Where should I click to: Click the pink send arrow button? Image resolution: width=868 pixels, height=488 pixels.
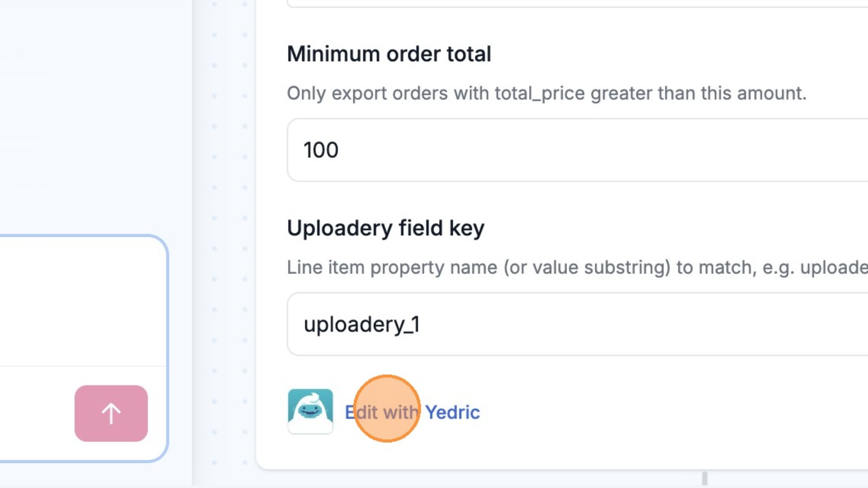[x=111, y=413]
